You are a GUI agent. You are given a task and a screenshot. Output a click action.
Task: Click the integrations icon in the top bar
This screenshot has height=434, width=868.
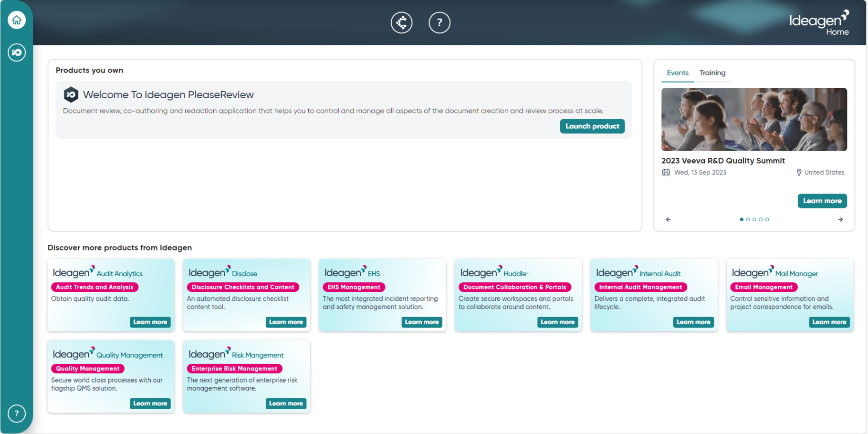coord(401,22)
